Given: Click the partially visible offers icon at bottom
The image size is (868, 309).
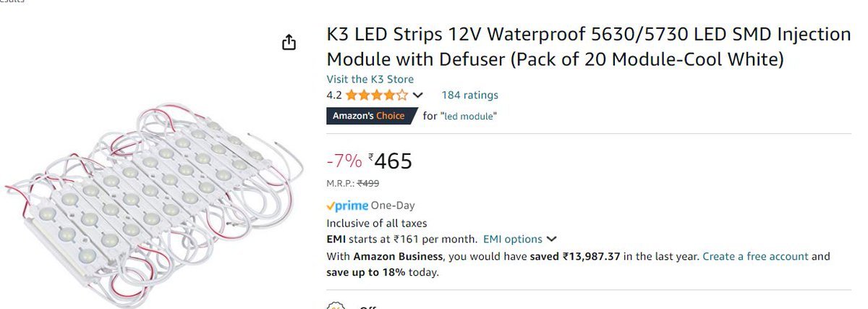Looking at the screenshot, I should 334,306.
